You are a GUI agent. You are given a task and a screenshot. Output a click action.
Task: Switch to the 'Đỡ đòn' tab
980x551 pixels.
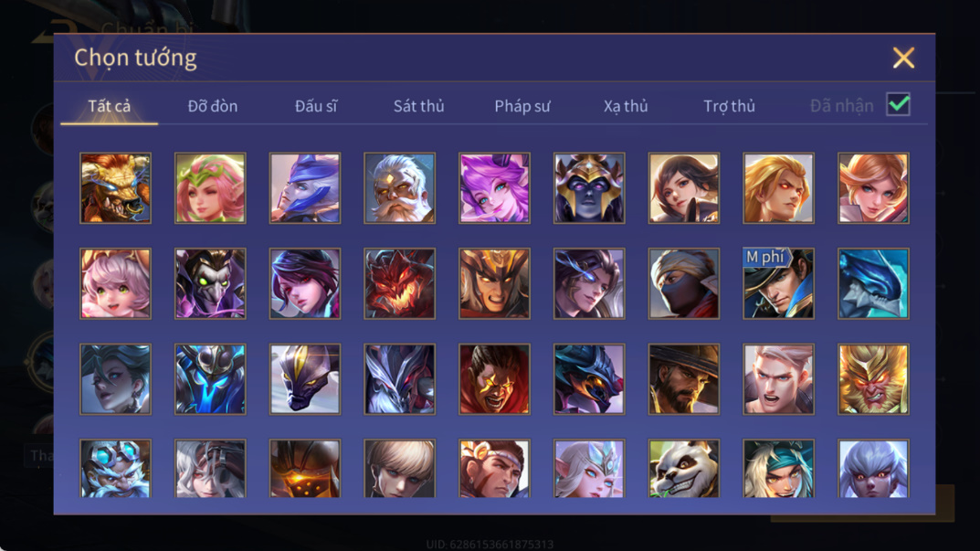pyautogui.click(x=213, y=106)
